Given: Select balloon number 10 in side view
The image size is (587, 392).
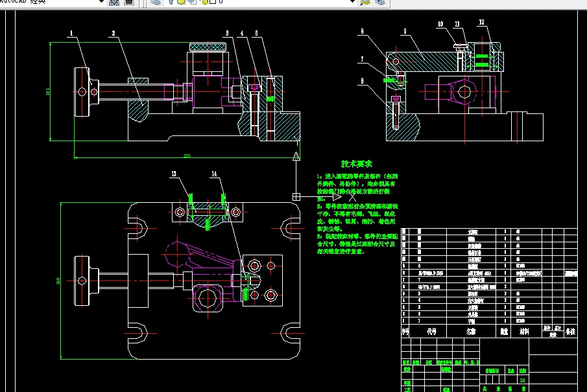Looking at the screenshot, I should [x=440, y=25].
